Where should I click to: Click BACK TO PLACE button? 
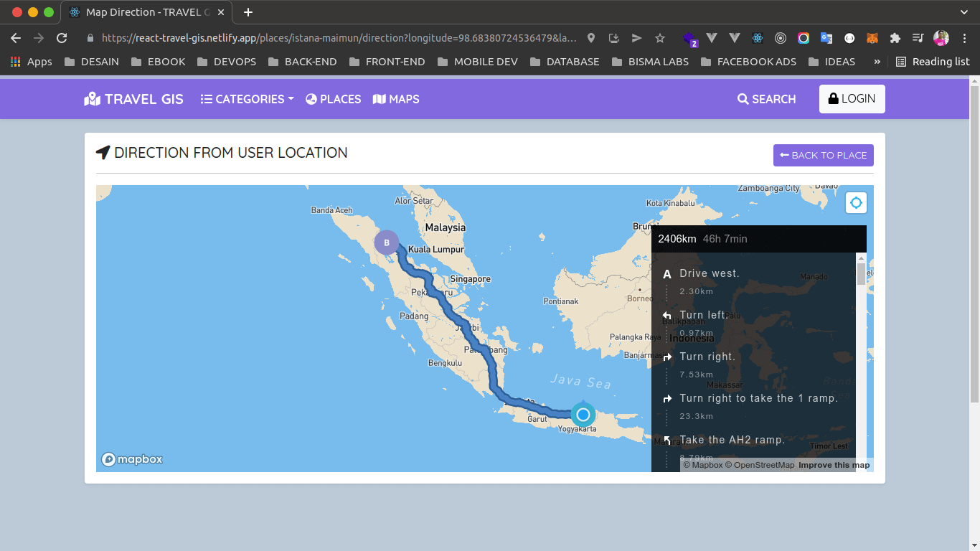pos(824,155)
